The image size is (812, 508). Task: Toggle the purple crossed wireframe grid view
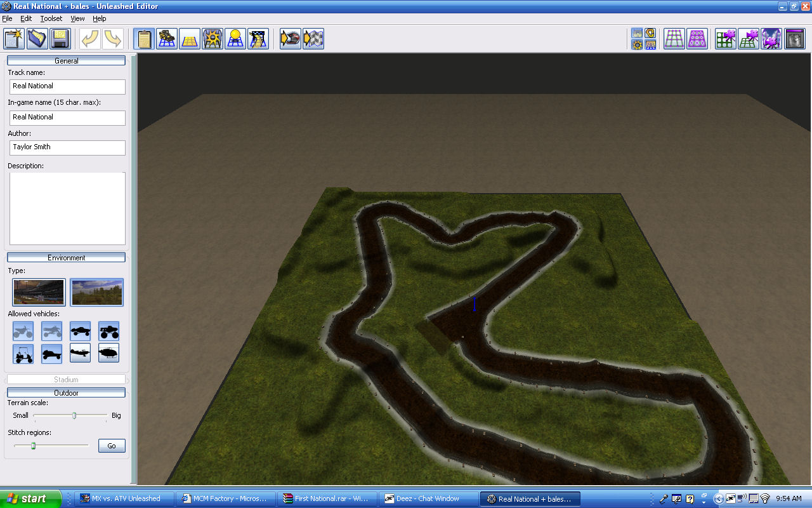tap(697, 39)
